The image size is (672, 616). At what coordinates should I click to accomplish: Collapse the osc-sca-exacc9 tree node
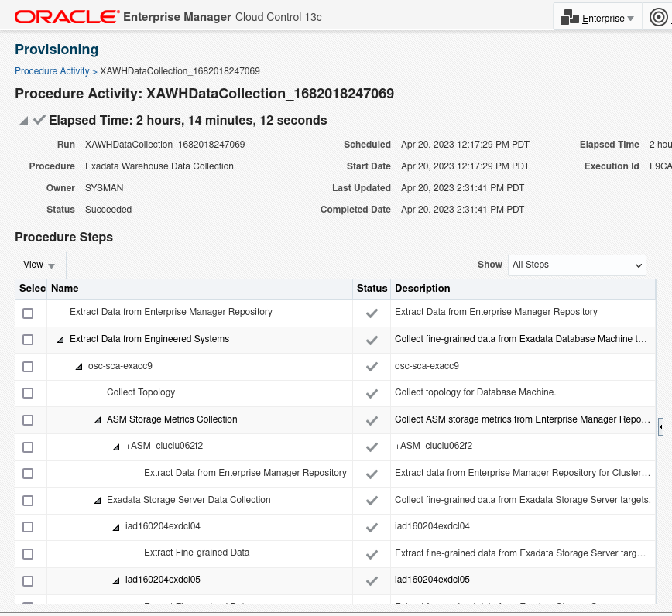pos(79,367)
